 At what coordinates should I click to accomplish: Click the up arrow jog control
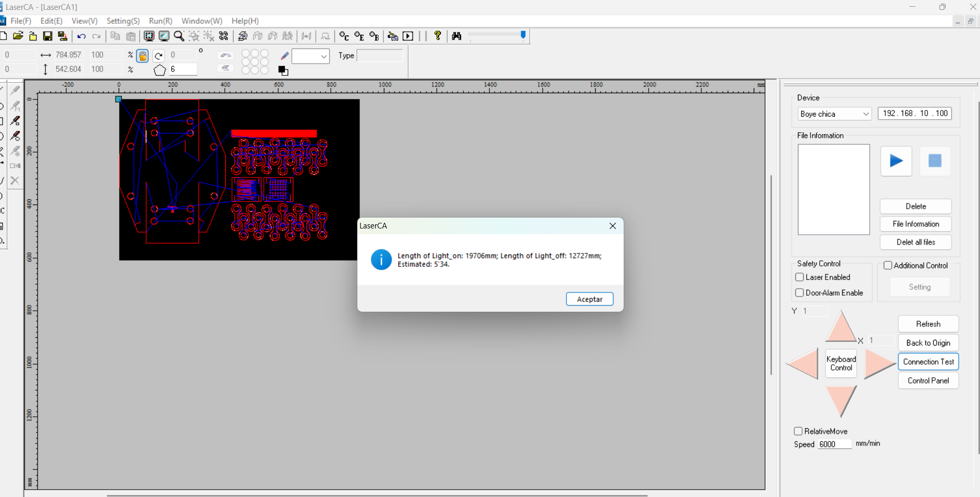coord(841,328)
